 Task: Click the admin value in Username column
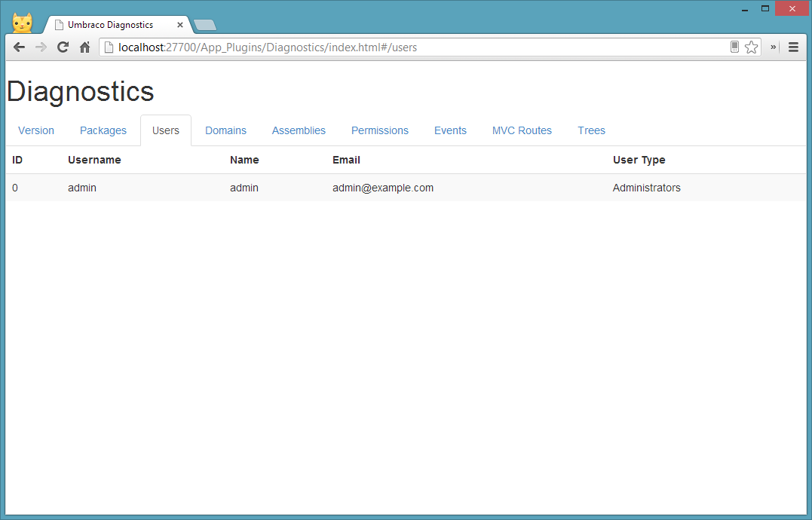(82, 188)
